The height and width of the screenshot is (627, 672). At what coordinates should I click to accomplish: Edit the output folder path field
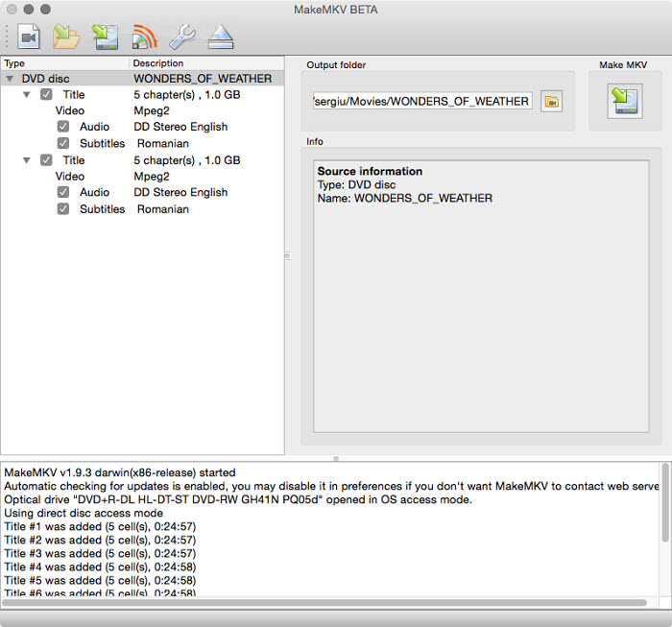point(422,102)
